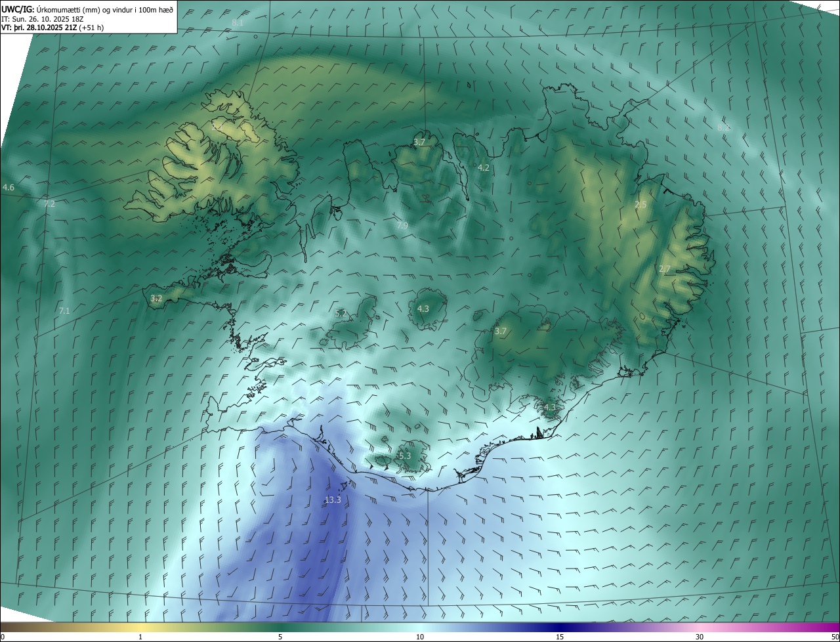Click the 7.2 value label

[x=49, y=204]
